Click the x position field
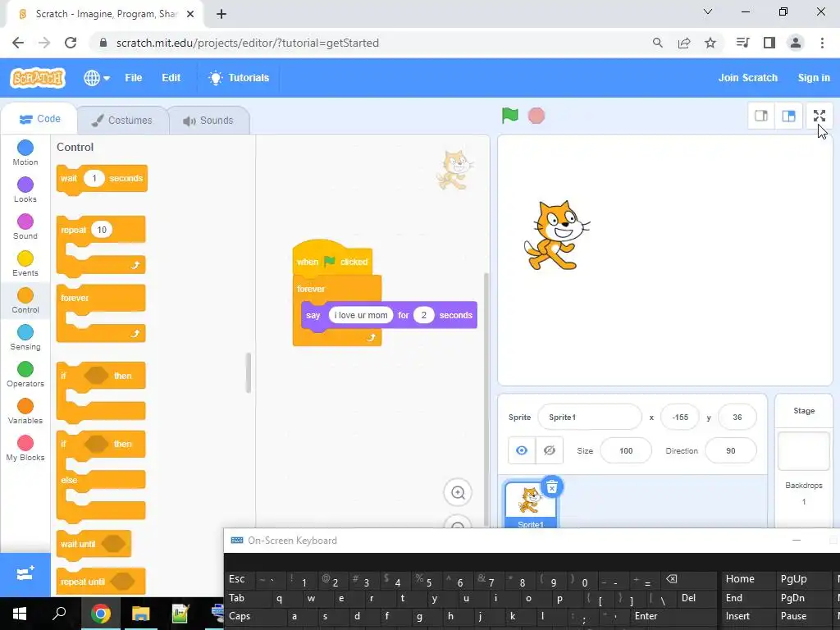The height and width of the screenshot is (630, 840). [x=680, y=418]
